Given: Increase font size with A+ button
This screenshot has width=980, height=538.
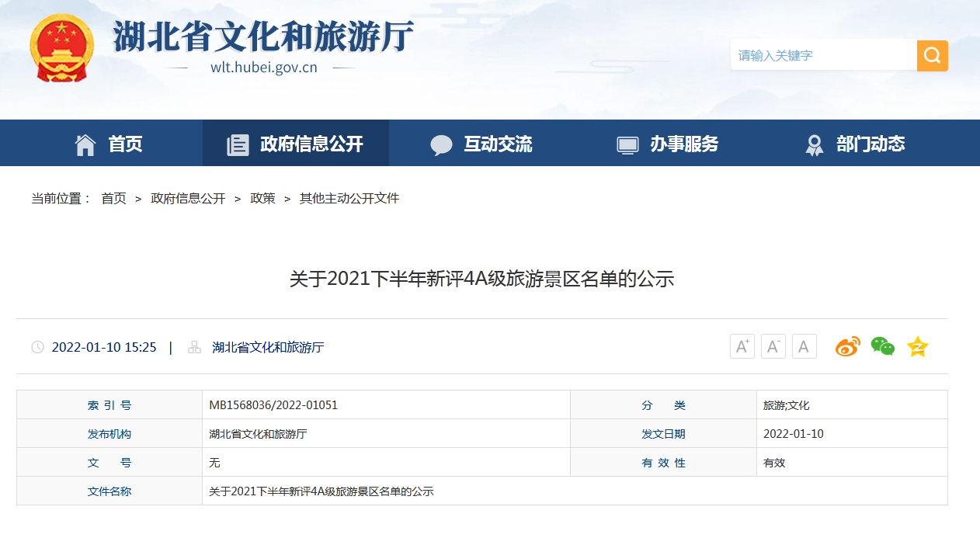Looking at the screenshot, I should point(742,346).
